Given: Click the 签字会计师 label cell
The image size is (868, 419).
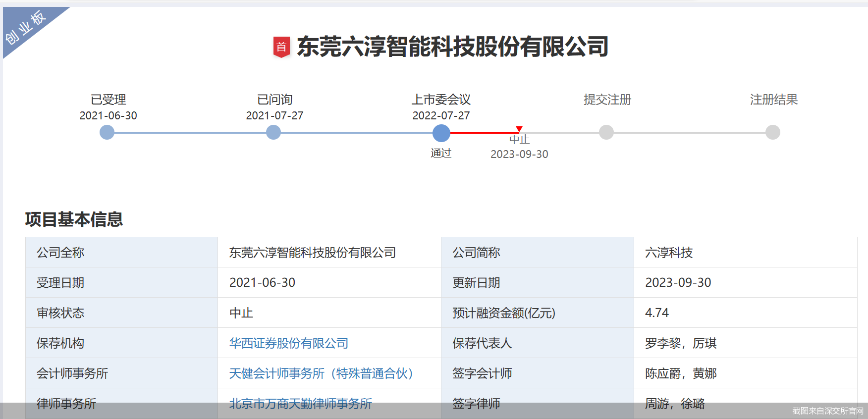Looking at the screenshot, I should tap(538, 373).
